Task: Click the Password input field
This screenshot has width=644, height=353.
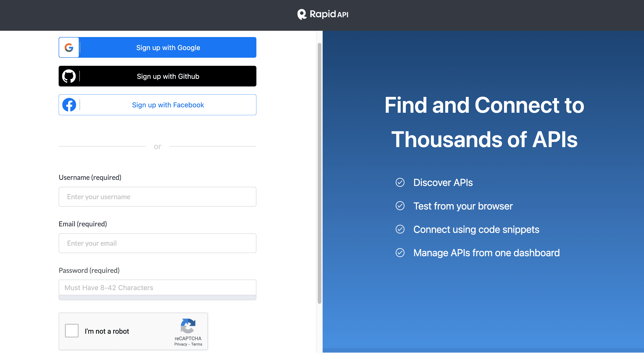Action: click(158, 287)
